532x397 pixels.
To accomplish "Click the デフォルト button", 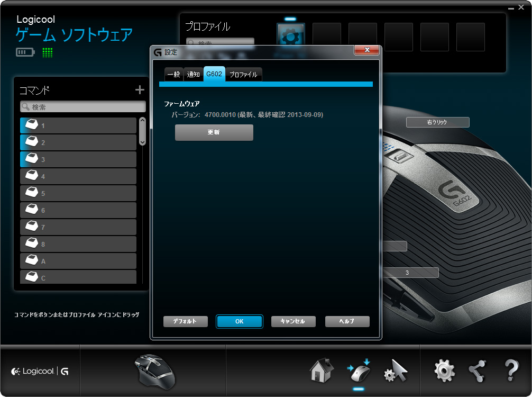I will (185, 321).
